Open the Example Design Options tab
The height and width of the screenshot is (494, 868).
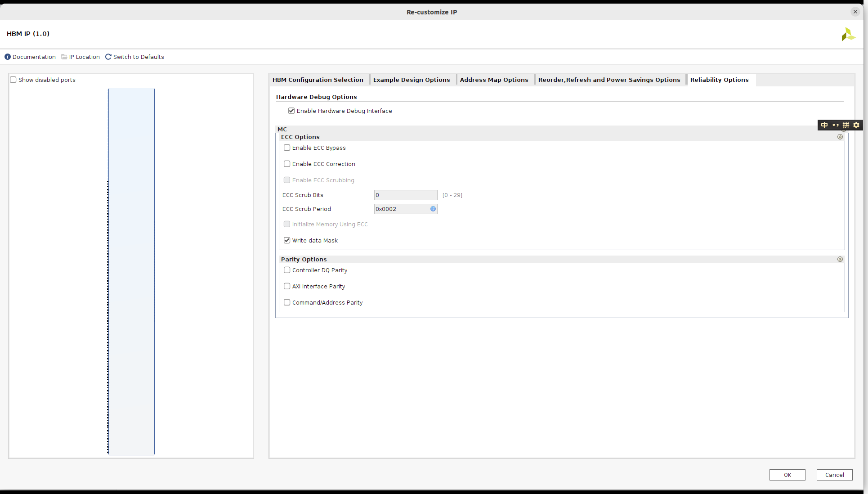tap(411, 80)
